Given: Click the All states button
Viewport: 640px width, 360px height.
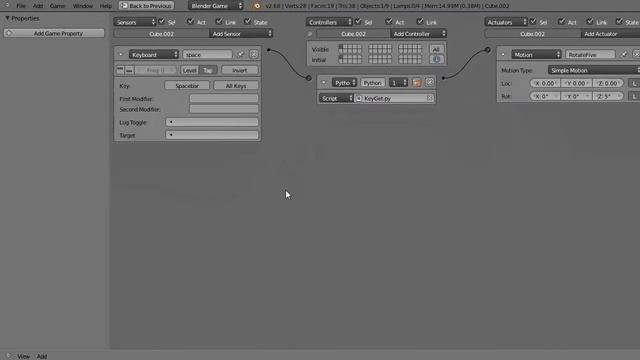Looking at the screenshot, I should pos(436,49).
